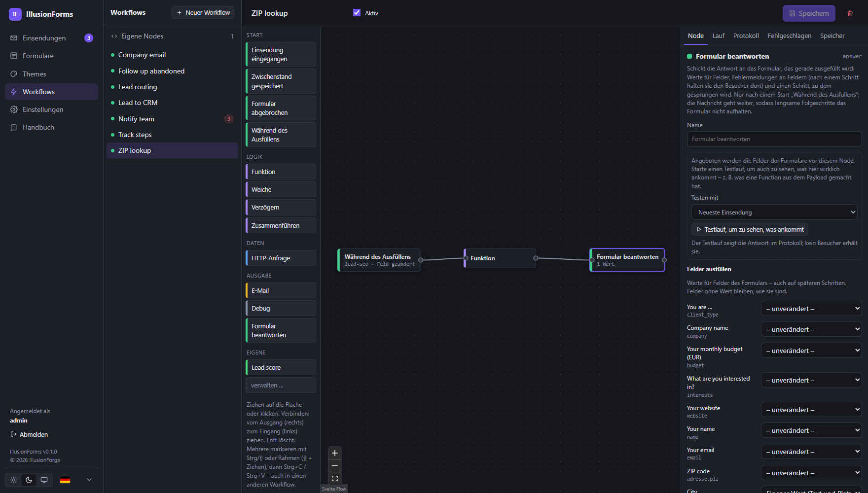The height and width of the screenshot is (493, 868).
Task: Expand the Eigene Nodes section
Action: [172, 36]
